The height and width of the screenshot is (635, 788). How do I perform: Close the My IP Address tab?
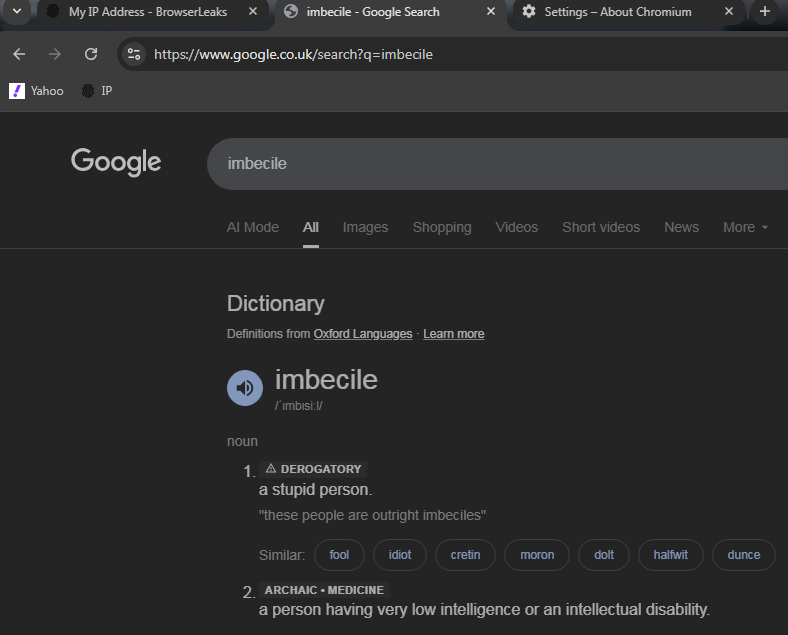[254, 12]
